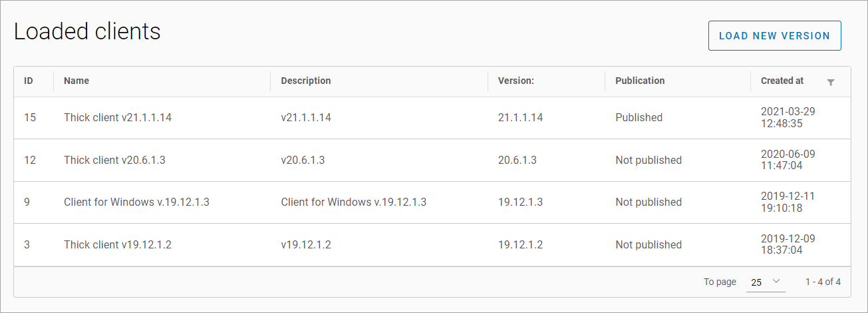Click version 20.6.1.3 cell

coord(517,160)
